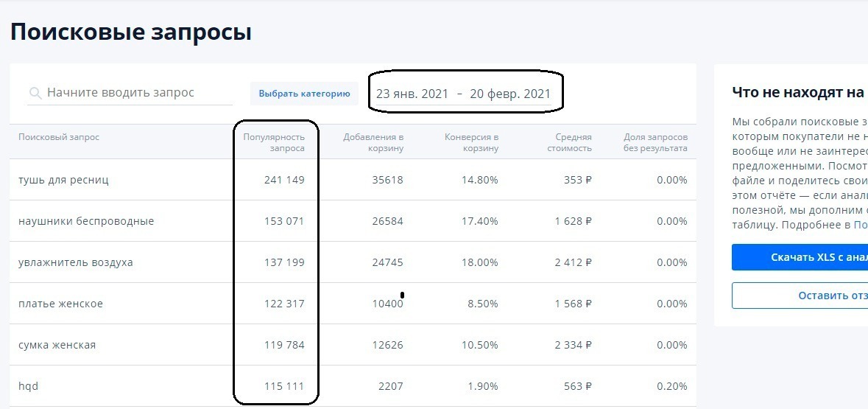The image size is (868, 409).
Task: Select the тушь для ресниц row
Action: click(x=63, y=180)
